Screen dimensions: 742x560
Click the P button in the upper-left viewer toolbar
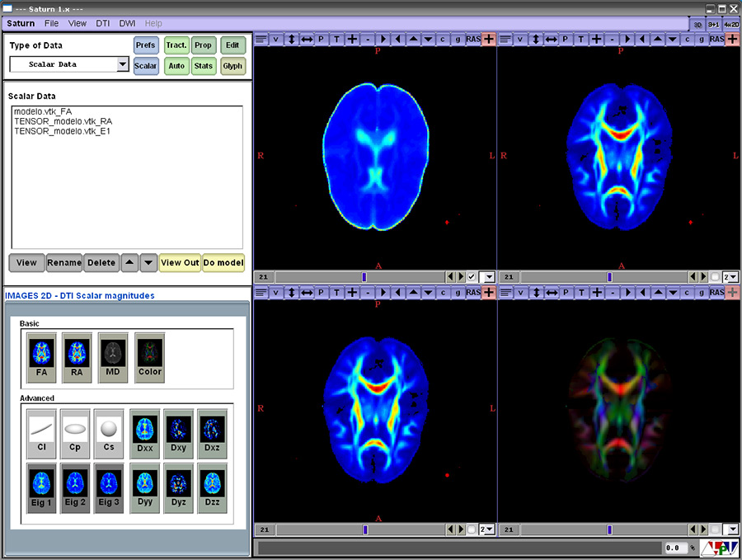coord(322,40)
